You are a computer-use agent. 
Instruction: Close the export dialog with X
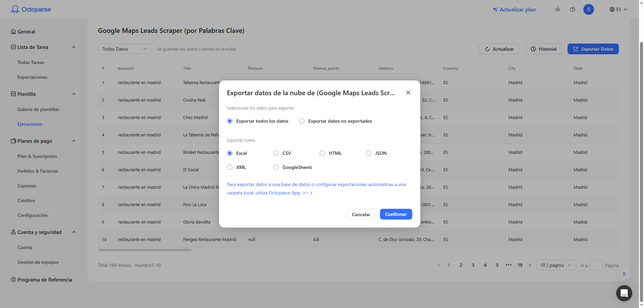(408, 93)
